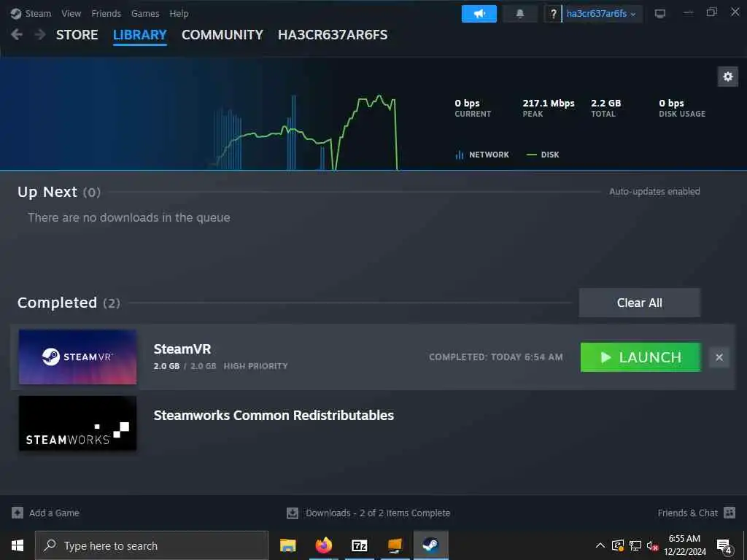The width and height of the screenshot is (747, 560).
Task: Show hidden system tray icons
Action: 600,545
